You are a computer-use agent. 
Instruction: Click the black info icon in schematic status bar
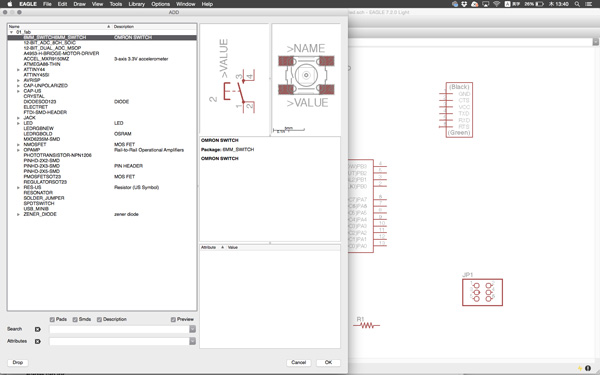pyautogui.click(x=588, y=368)
